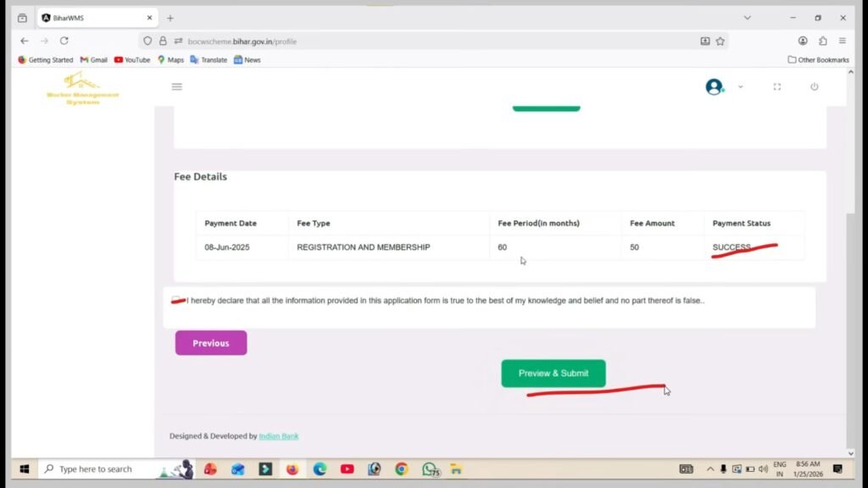Click the Worker Management System logo
868x488 pixels.
(x=81, y=89)
